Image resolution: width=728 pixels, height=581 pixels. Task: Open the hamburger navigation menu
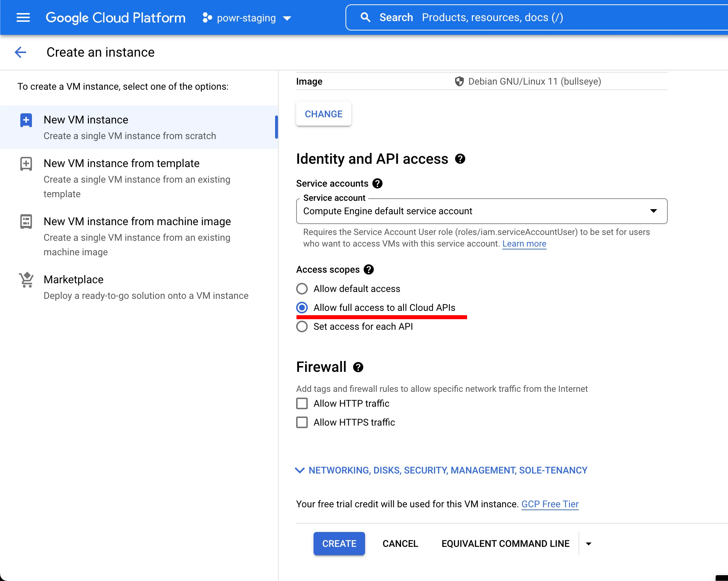(23, 17)
